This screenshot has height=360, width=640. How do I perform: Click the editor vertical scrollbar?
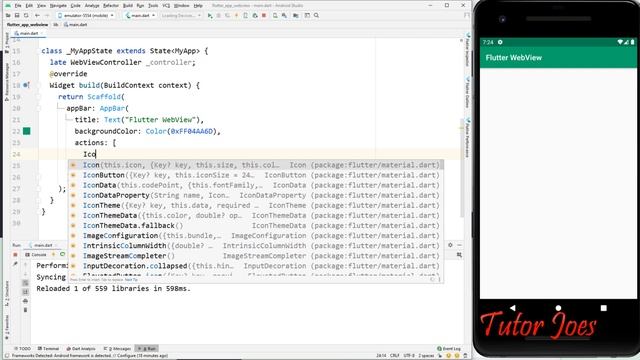pyautogui.click(x=462, y=167)
